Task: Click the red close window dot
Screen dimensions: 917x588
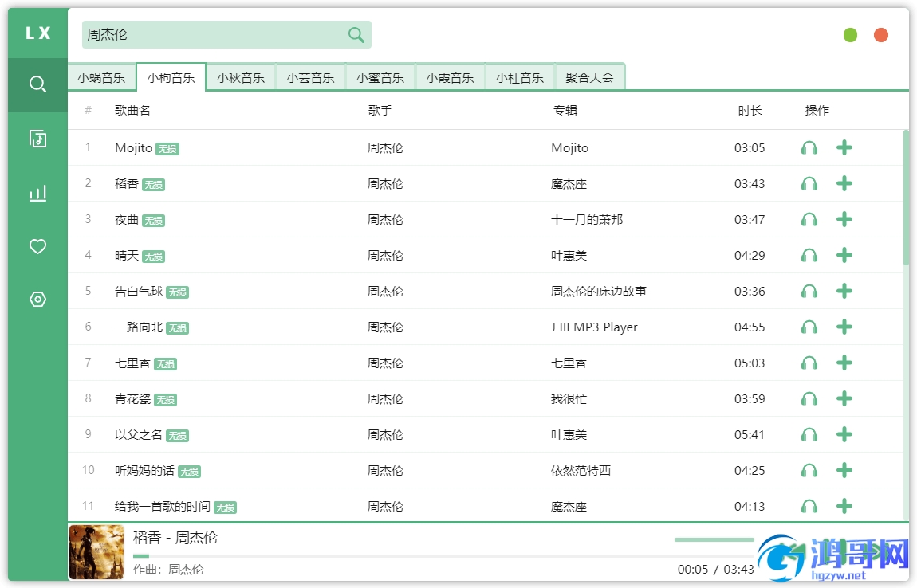Action: pos(881,35)
